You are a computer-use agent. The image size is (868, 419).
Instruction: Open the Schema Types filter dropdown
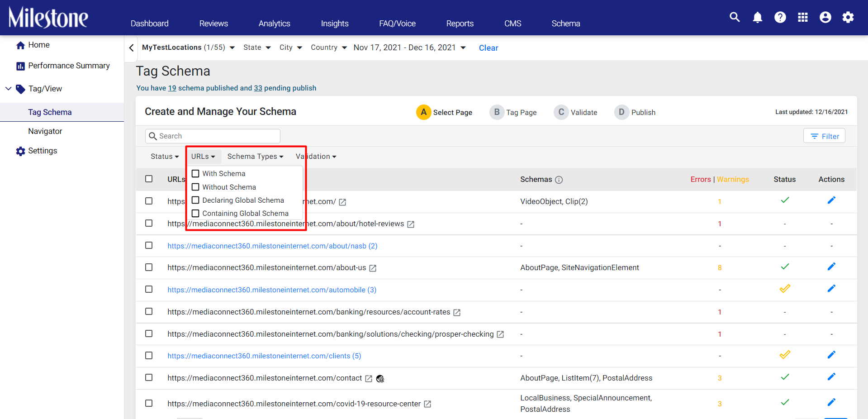click(x=255, y=157)
